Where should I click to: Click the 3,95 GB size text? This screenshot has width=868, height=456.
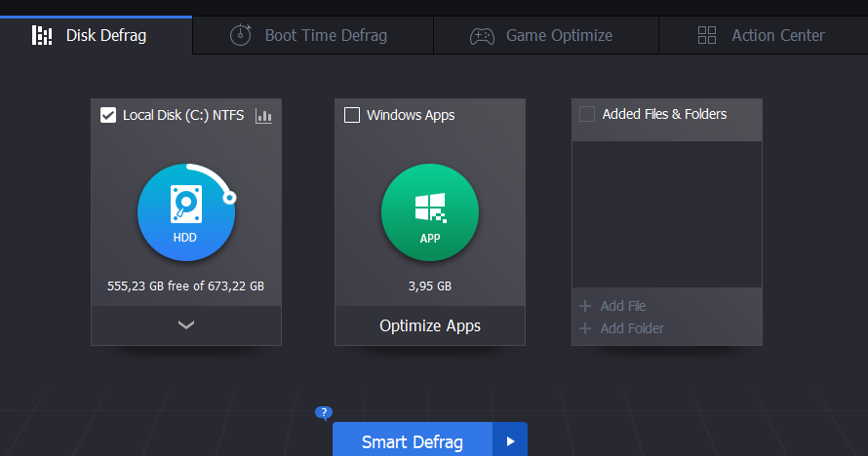[x=430, y=285]
